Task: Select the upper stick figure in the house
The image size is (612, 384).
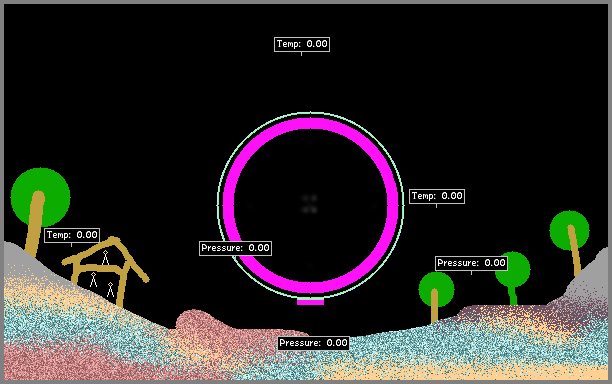Action: point(105,258)
